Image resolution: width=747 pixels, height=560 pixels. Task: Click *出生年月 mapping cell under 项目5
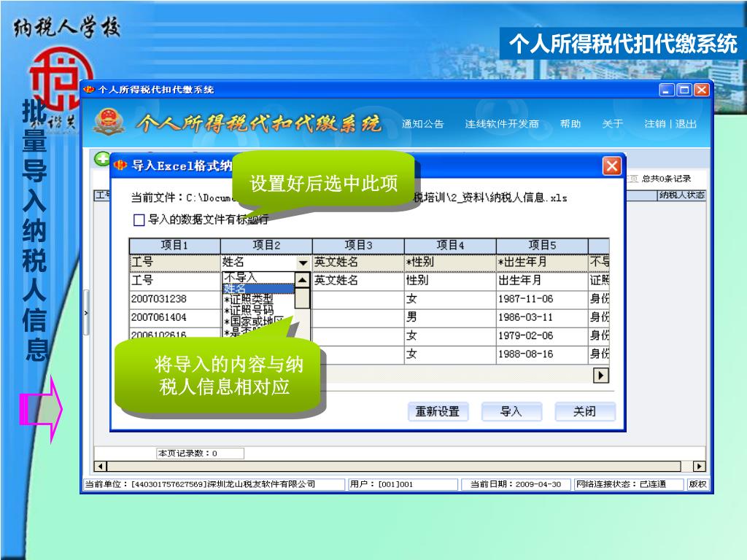542,262
